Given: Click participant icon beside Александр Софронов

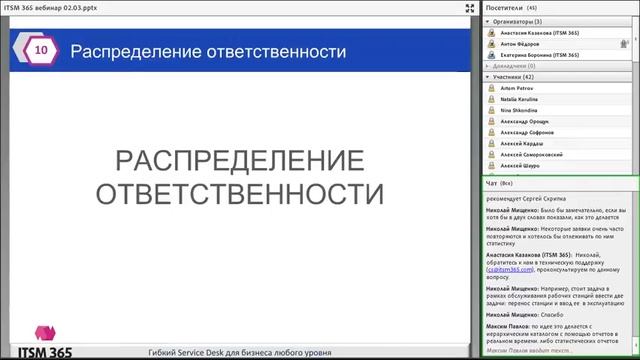Looking at the screenshot, I should point(491,132).
